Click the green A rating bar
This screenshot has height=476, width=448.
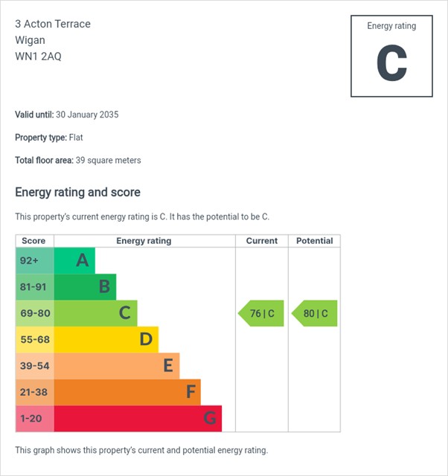click(74, 260)
